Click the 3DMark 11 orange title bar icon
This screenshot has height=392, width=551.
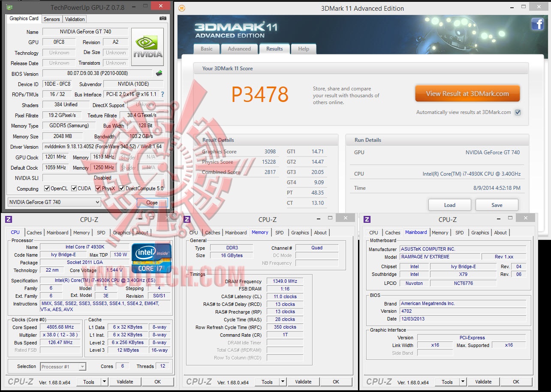pos(182,8)
